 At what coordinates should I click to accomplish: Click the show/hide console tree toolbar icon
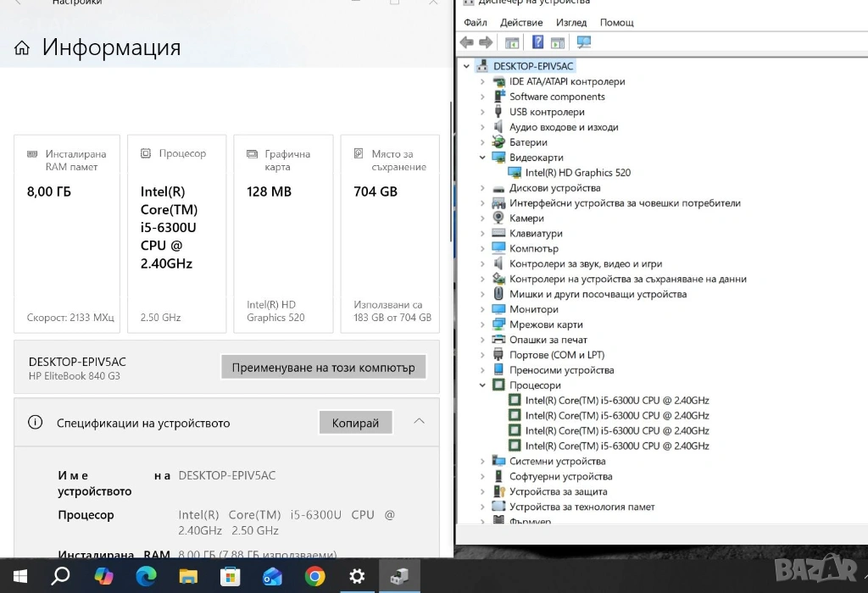[512, 42]
